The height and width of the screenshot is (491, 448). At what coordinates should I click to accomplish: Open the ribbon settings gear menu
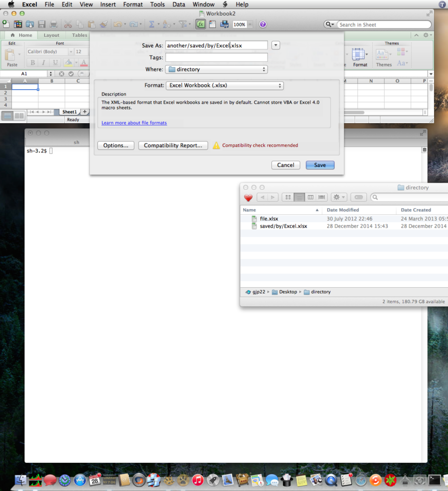pyautogui.click(x=427, y=35)
